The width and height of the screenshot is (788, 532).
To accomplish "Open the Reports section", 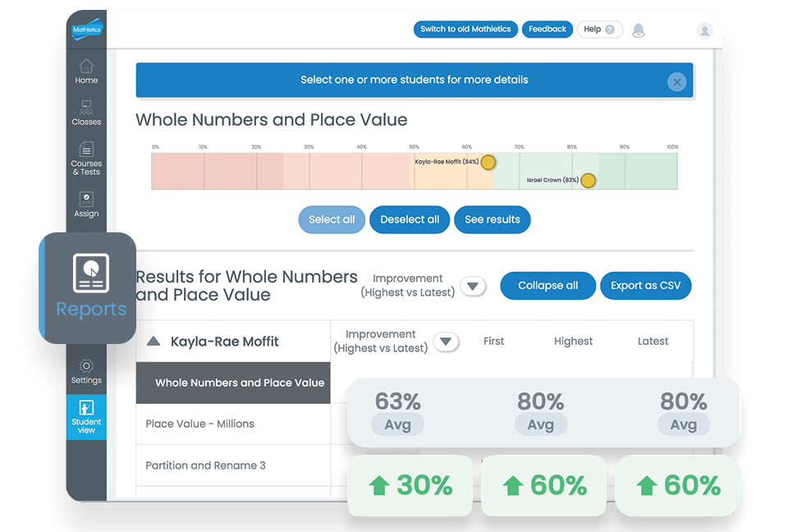I will coord(90,287).
